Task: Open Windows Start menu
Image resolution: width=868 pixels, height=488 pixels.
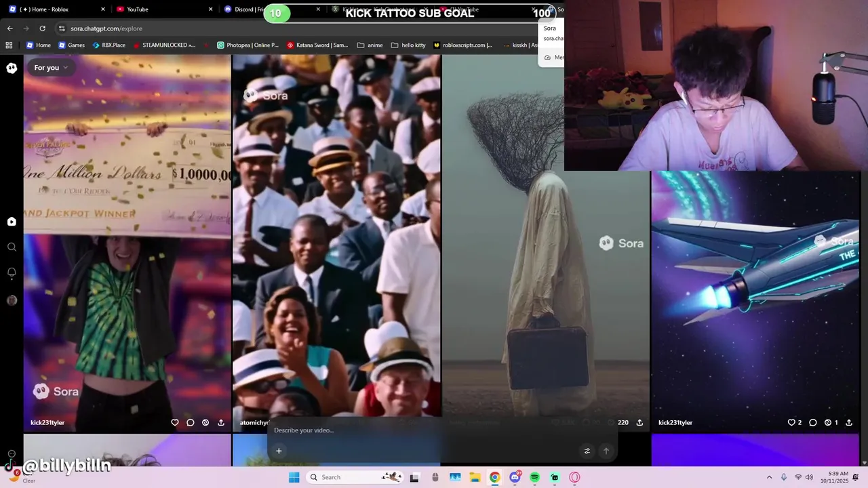Action: (x=294, y=477)
